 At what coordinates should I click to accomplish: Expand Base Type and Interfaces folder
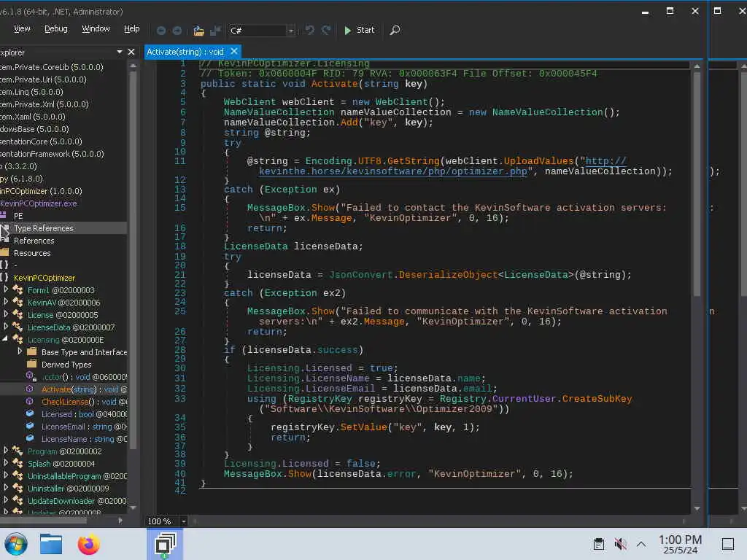tap(20, 351)
